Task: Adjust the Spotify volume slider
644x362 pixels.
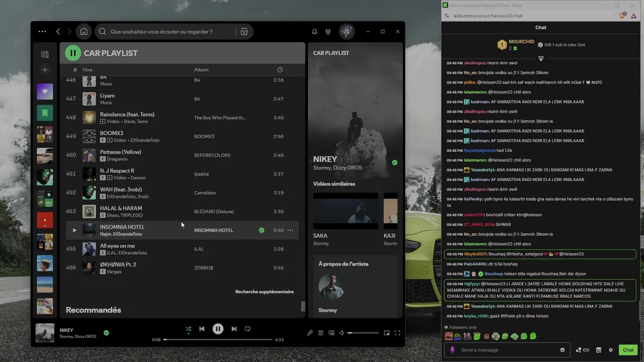Action: (x=363, y=333)
